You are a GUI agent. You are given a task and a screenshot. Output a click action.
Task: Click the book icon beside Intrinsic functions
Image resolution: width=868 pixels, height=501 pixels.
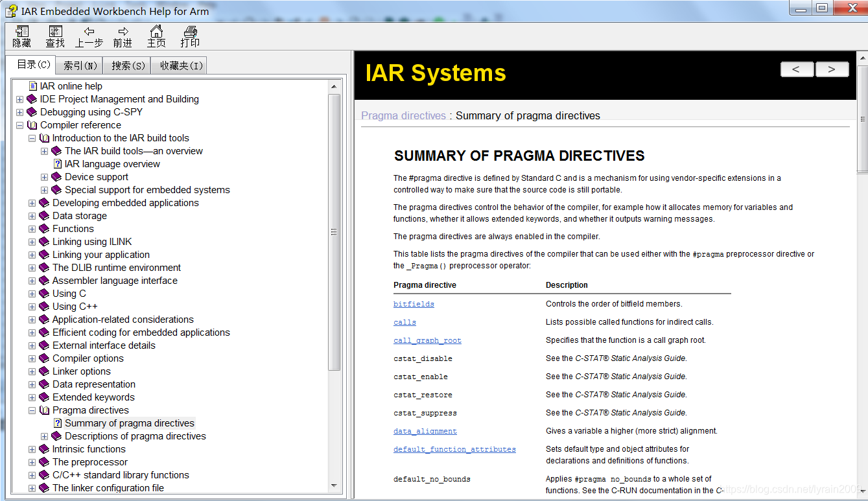coord(44,449)
